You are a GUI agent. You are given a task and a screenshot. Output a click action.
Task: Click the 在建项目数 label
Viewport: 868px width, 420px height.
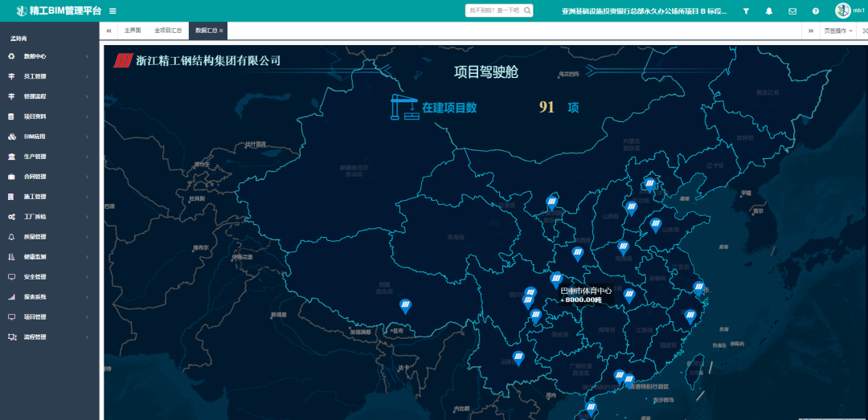(449, 108)
